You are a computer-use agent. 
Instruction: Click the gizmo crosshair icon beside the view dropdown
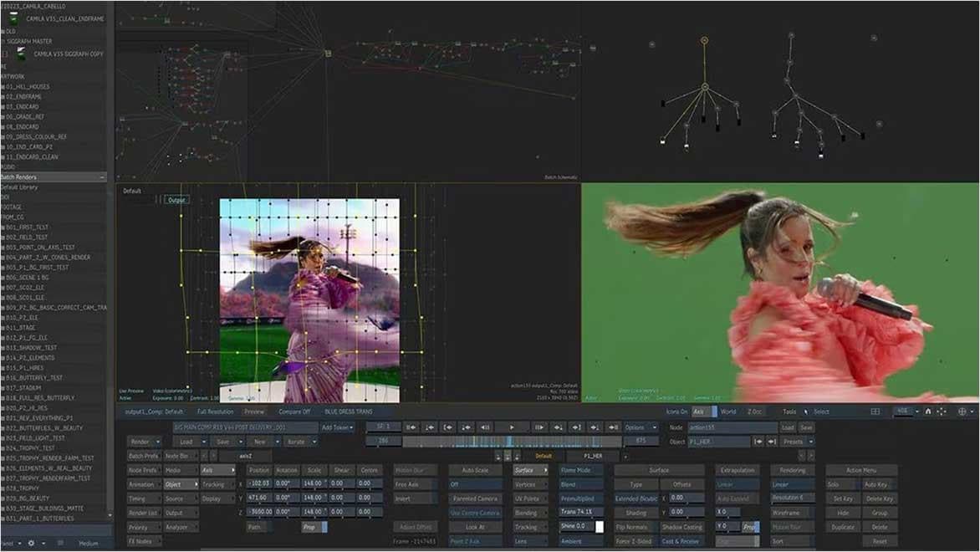[963, 411]
